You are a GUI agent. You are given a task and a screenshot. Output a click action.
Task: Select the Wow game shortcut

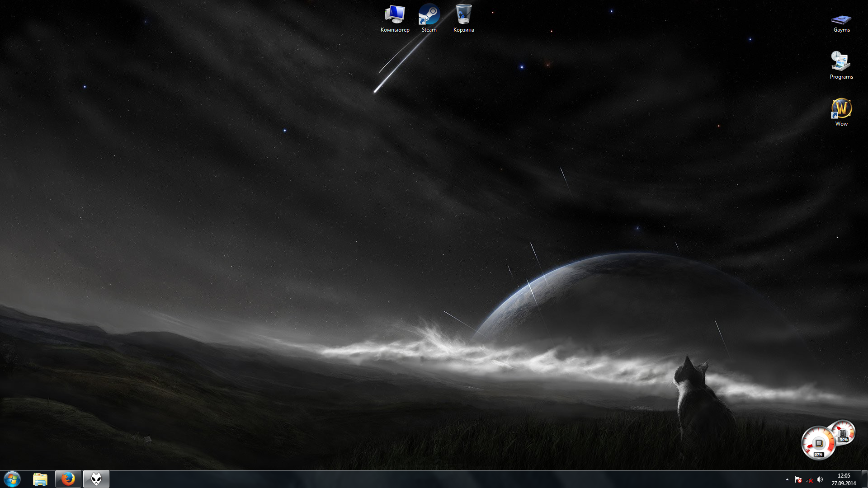coord(841,109)
